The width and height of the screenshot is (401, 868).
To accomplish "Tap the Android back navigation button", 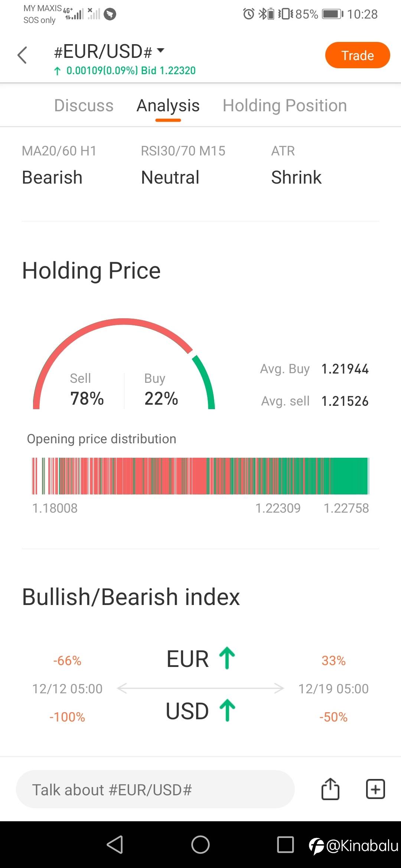I will (115, 845).
